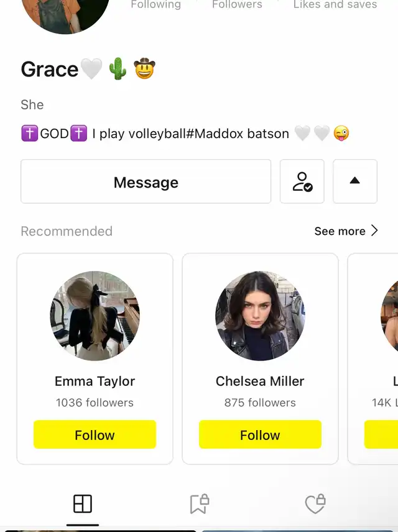Click the chevron next to See more
398x532 pixels.
pos(374,231)
